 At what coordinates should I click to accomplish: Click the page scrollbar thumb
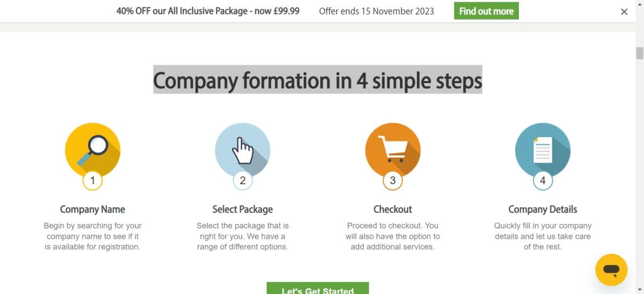coord(640,53)
